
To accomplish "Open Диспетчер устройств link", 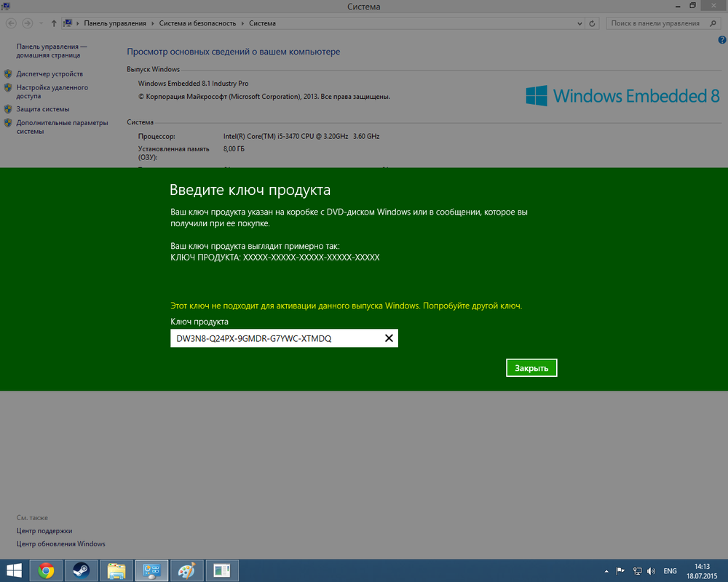I will coord(50,74).
